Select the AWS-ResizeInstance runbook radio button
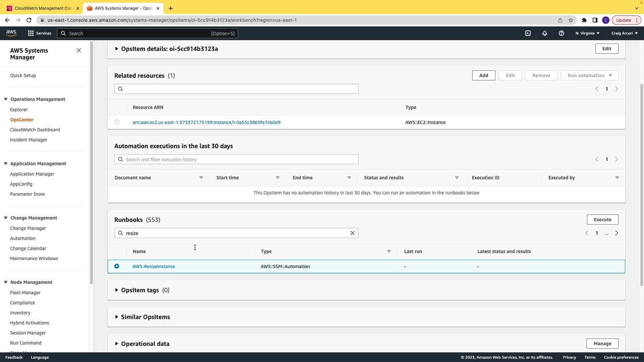This screenshot has width=644, height=362. (x=117, y=266)
